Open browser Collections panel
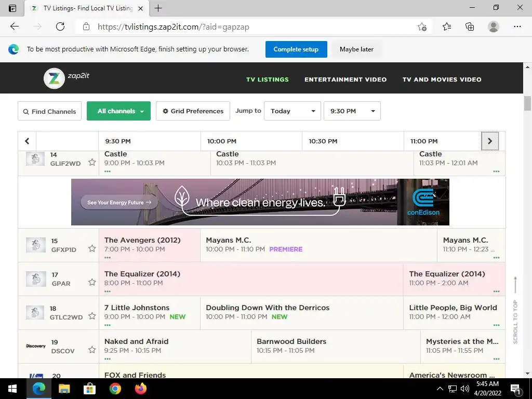The height and width of the screenshot is (399, 532). tap(470, 26)
